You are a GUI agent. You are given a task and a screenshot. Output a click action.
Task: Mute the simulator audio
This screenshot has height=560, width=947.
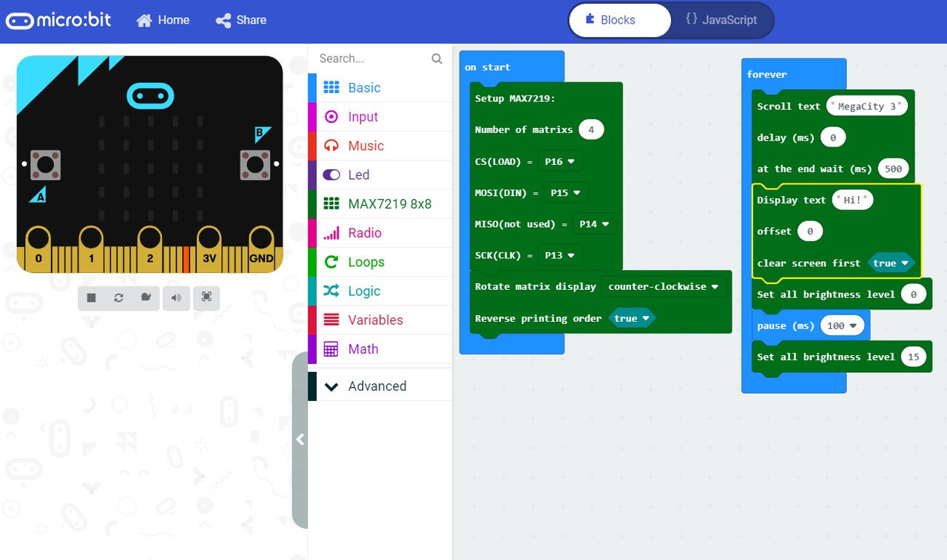(x=177, y=297)
